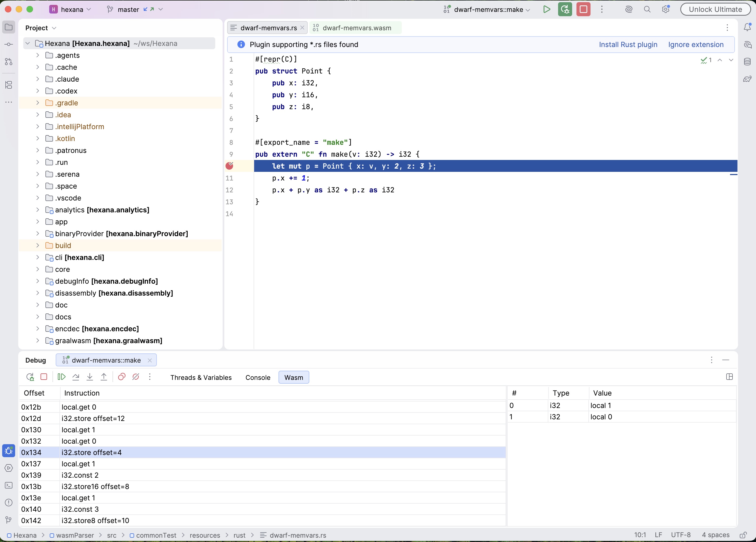Viewport: 756px width, 542px height.
Task: Click the 10:1 caret position widget
Action: 640,535
